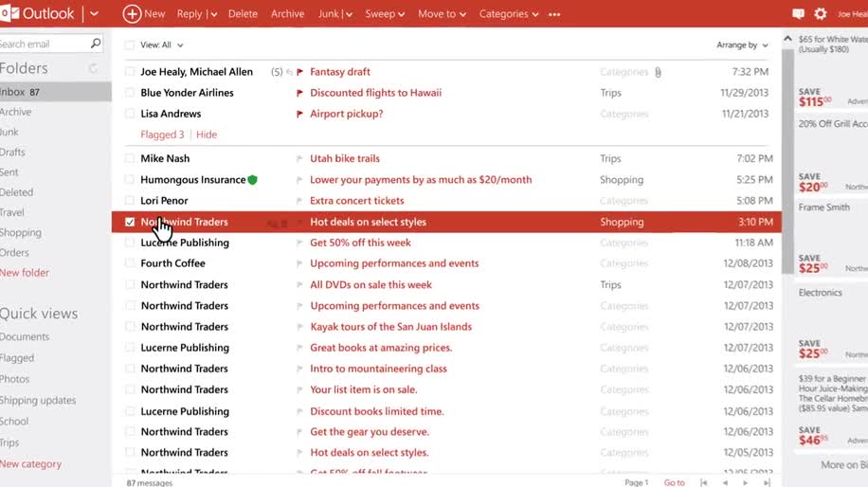The image size is (868, 487).
Task: Click the attachment paperclip on Fantasy draft
Action: click(658, 72)
